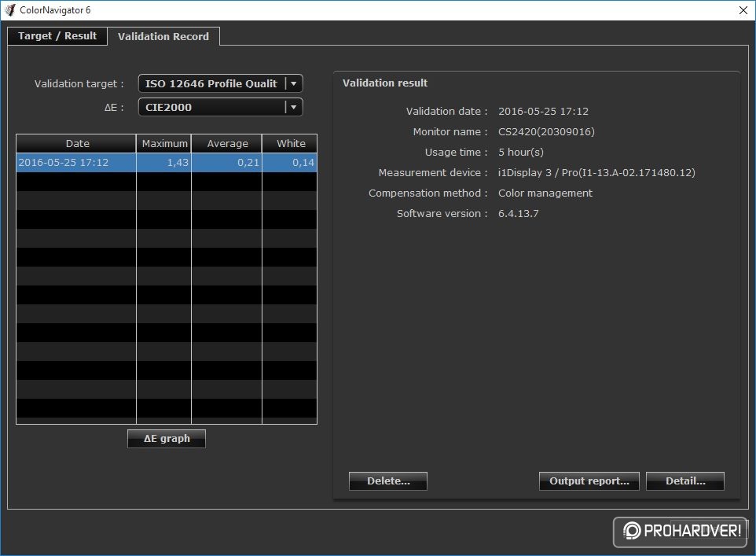Click validation date value 2016-05-25 17:12
756x556 pixels.
[x=543, y=112]
